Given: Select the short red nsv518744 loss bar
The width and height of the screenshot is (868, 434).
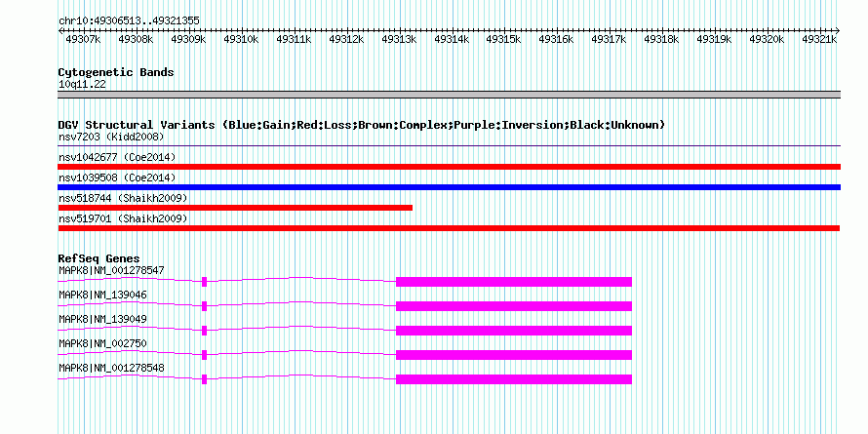Looking at the screenshot, I should coord(235,208).
